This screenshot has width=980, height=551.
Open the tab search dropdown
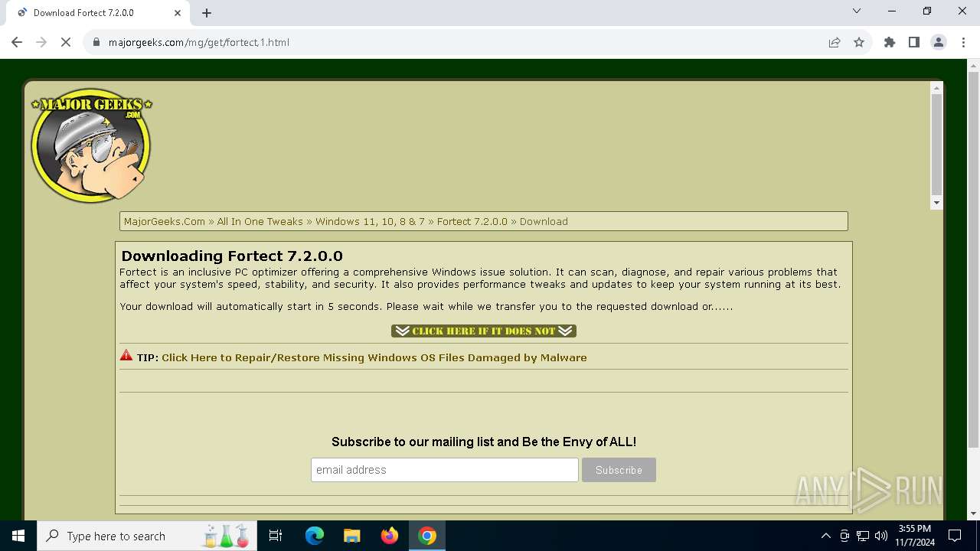[857, 11]
